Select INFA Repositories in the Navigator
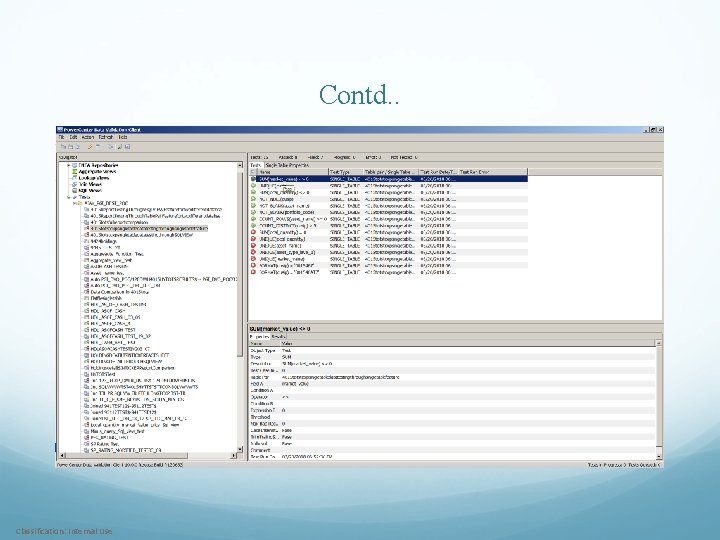This screenshot has height=540, width=720. (x=98, y=165)
